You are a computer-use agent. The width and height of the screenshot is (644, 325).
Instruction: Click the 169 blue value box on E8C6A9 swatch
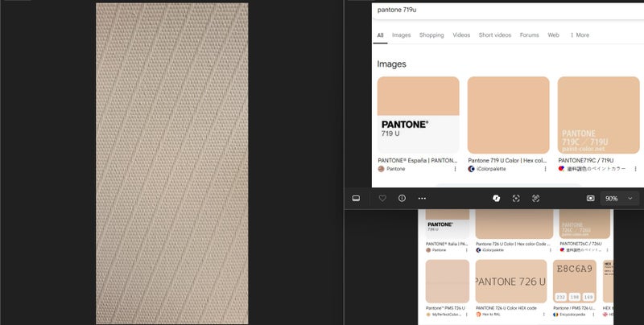coord(588,297)
